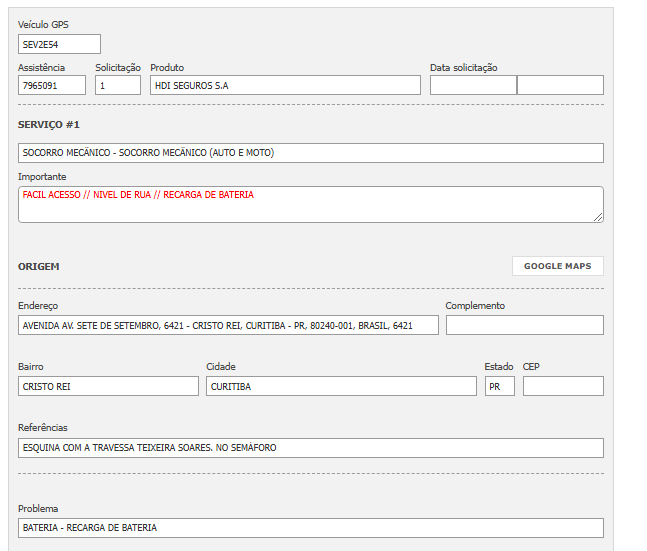
Task: Click the Bairro field containing Cristo Rei
Action: (108, 386)
